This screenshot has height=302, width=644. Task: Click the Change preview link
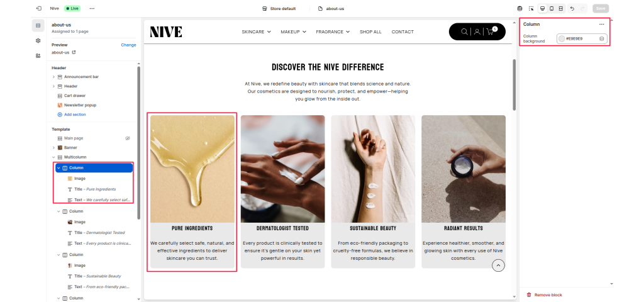click(x=128, y=45)
